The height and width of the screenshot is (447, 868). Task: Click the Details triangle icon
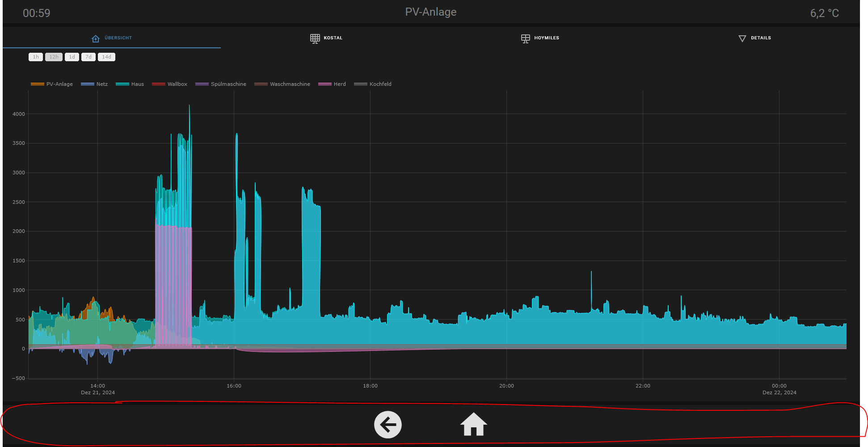[x=742, y=38]
